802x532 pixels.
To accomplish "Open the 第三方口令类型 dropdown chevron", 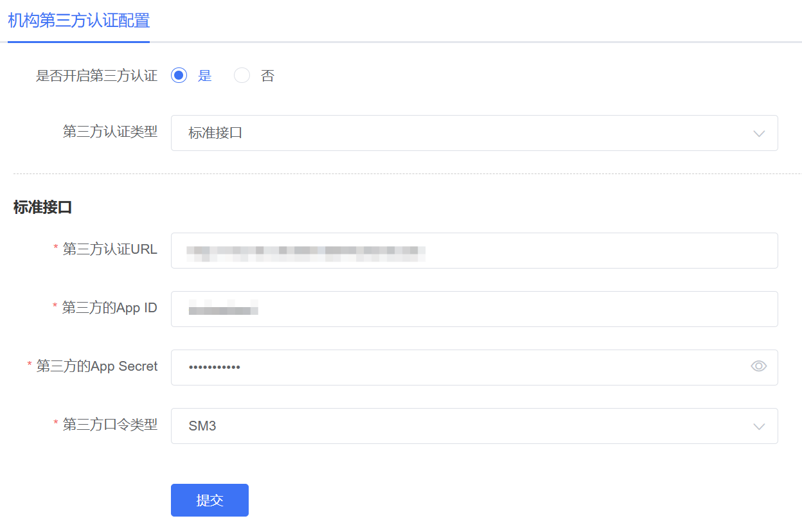I will [x=759, y=427].
